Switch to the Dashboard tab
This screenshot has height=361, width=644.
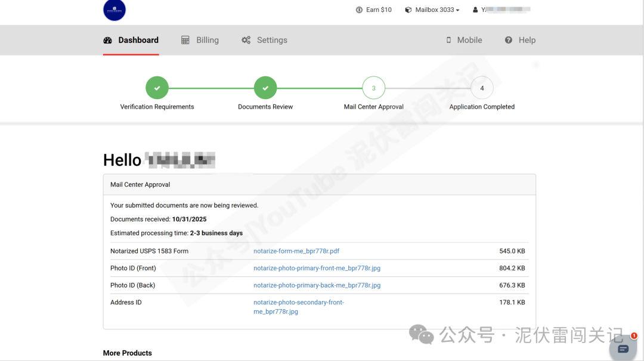tap(131, 41)
